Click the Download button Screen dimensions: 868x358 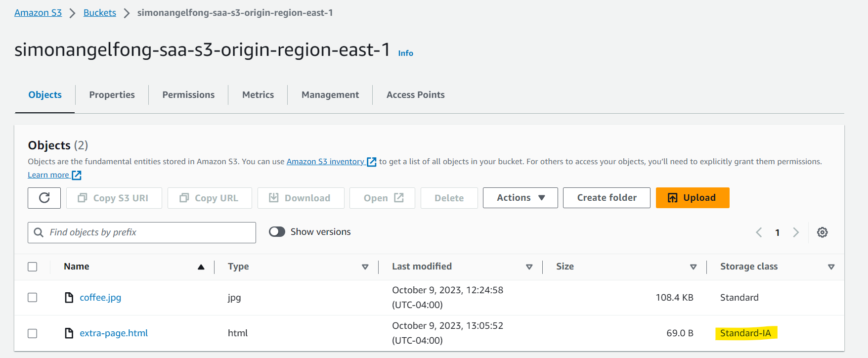tap(301, 198)
